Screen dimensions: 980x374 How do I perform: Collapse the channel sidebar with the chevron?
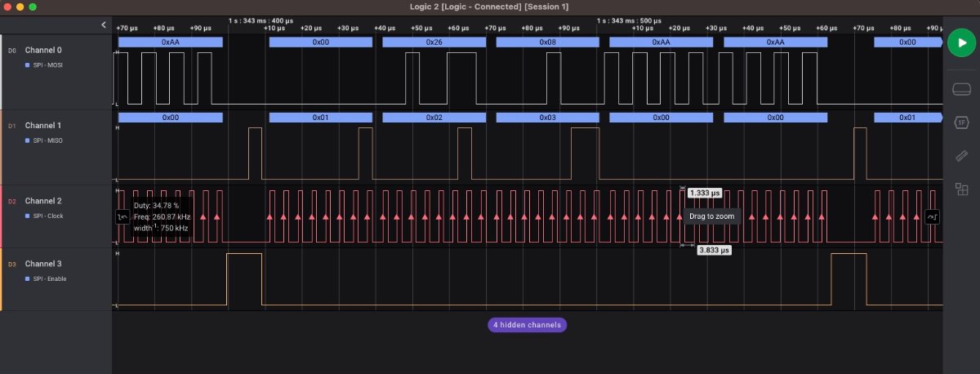click(104, 25)
